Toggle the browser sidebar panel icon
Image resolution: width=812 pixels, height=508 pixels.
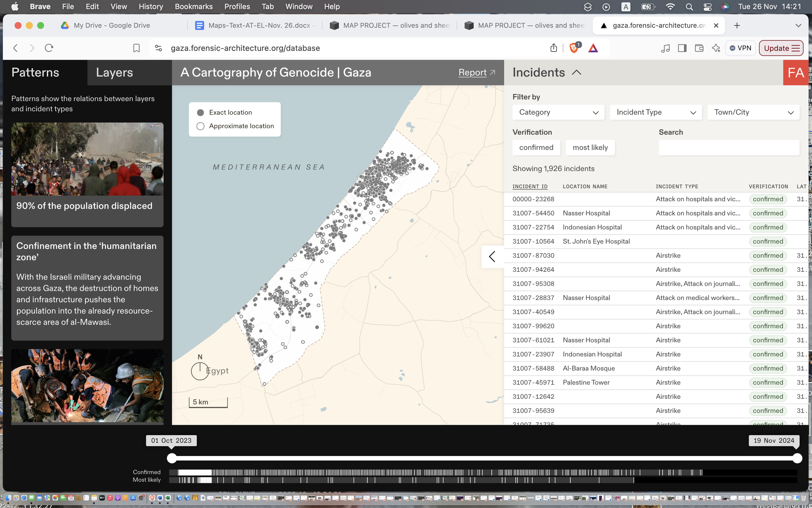(682, 48)
